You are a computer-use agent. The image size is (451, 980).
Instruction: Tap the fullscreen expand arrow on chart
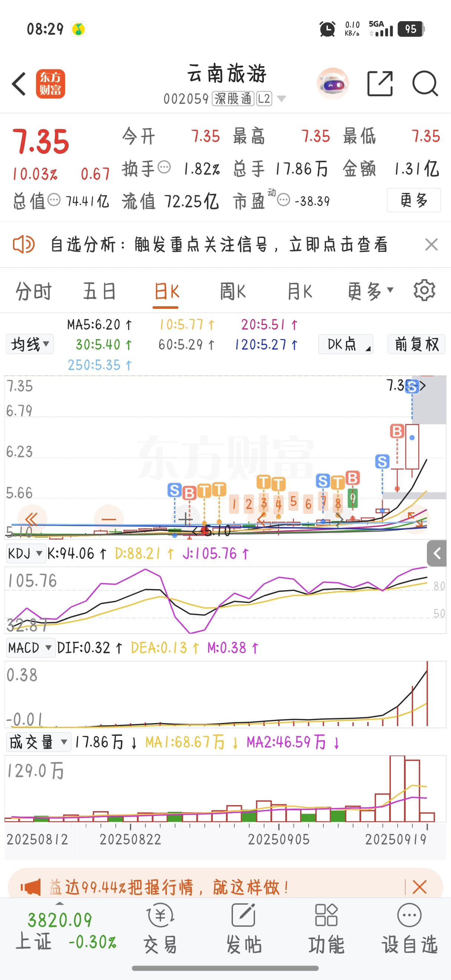(415, 519)
